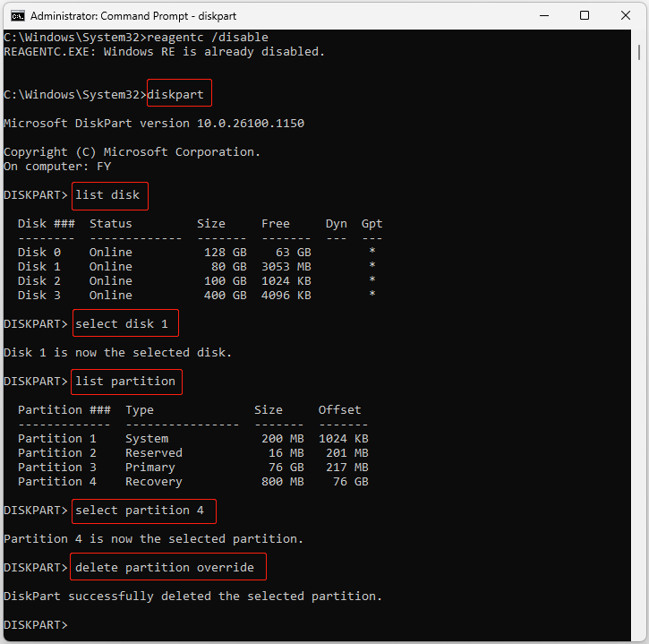Click the '16 MB' partition size
649x644 pixels.
pyautogui.click(x=286, y=453)
